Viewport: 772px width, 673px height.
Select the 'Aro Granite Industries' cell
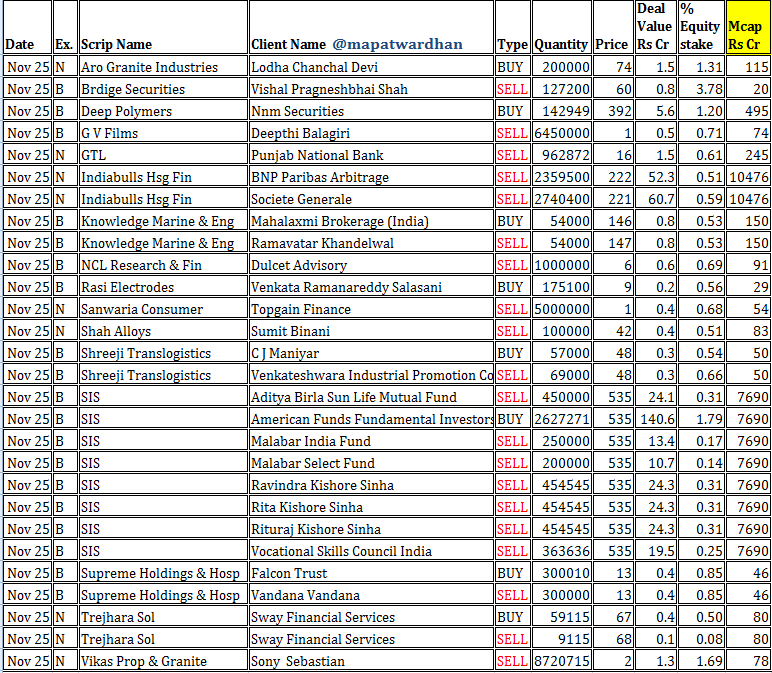click(163, 66)
